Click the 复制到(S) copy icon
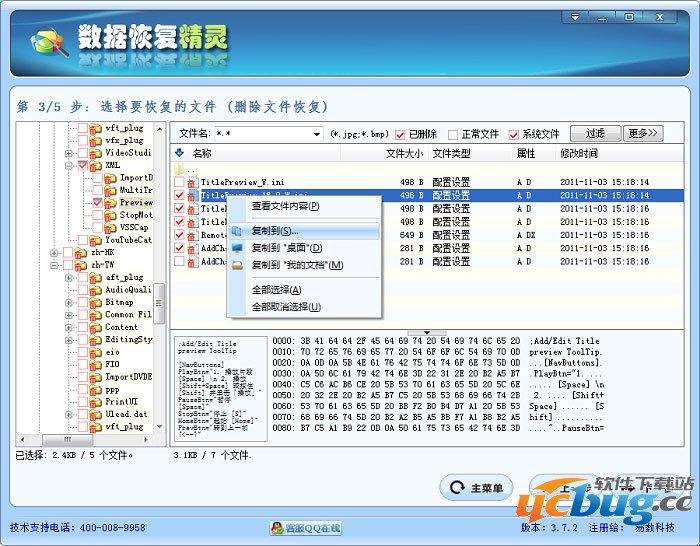 pos(237,231)
